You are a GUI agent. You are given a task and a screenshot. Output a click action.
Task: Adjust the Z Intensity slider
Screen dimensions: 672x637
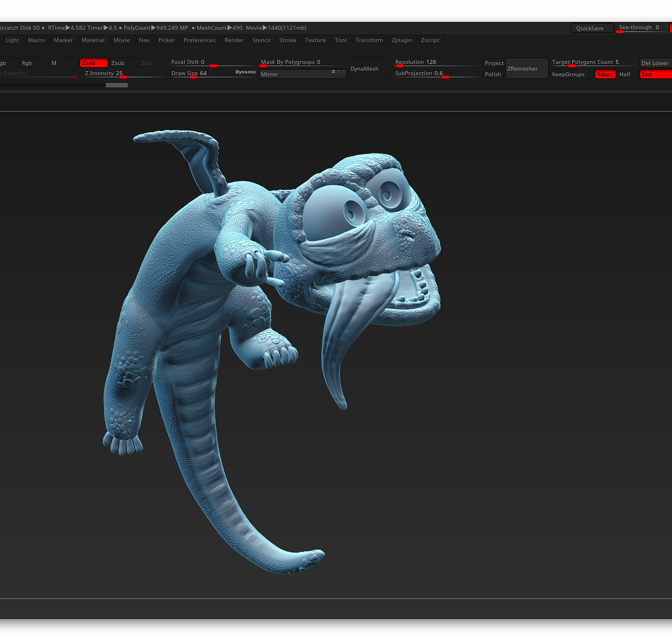pyautogui.click(x=124, y=74)
